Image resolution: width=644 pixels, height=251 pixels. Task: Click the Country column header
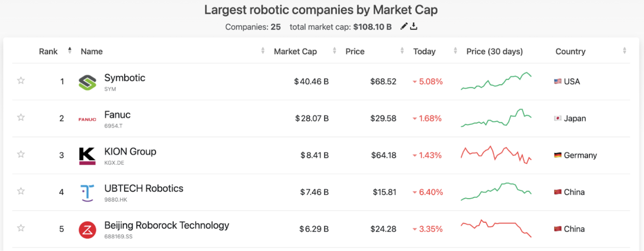(570, 51)
